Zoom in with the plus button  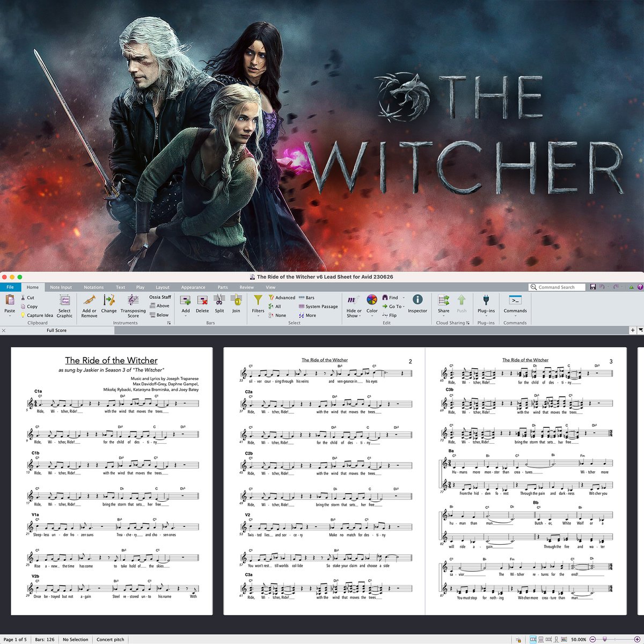click(x=637, y=639)
